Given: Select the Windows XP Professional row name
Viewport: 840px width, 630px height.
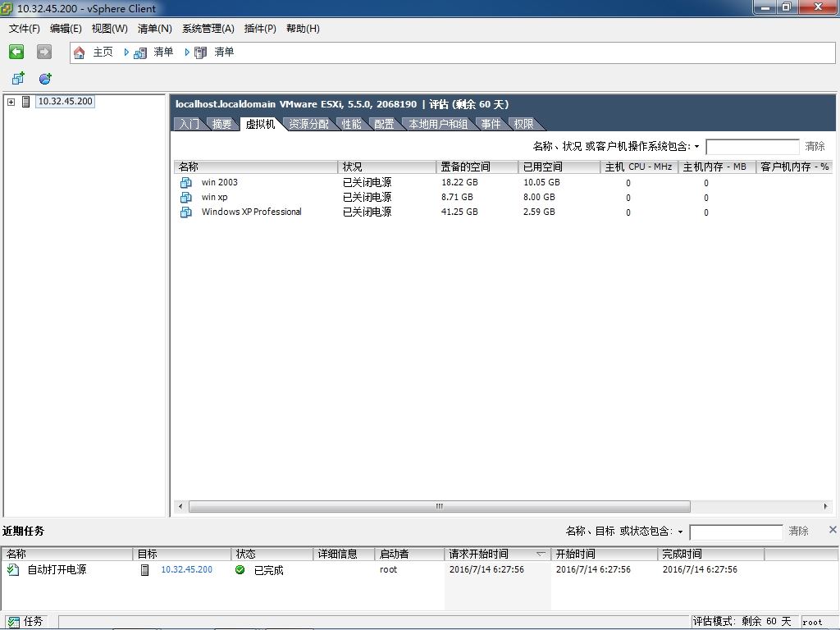Looking at the screenshot, I should [252, 212].
